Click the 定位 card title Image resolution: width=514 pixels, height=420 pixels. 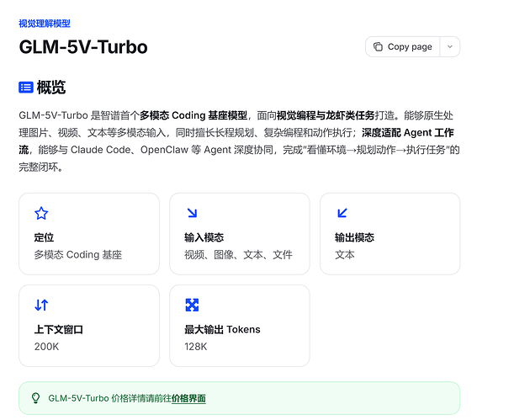click(x=44, y=237)
